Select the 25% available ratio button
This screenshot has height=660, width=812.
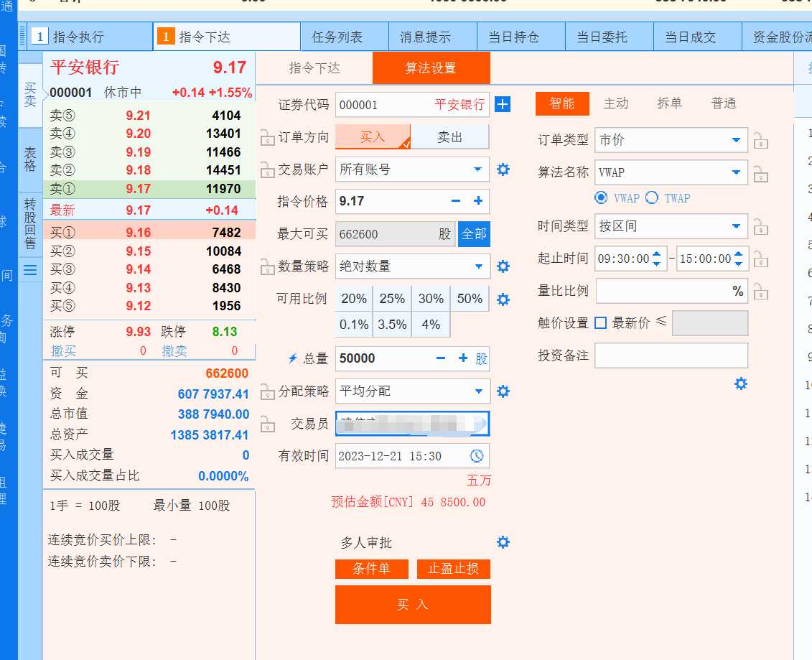pyautogui.click(x=392, y=298)
